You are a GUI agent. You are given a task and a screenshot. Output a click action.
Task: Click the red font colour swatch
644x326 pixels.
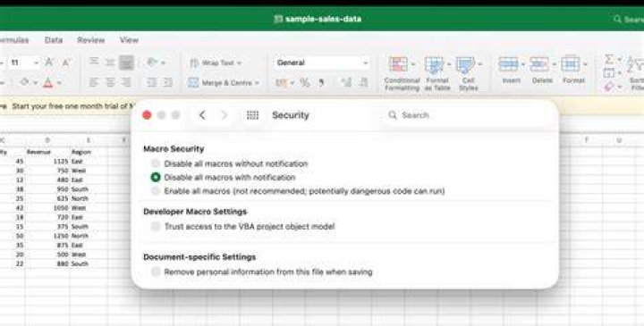point(48,83)
